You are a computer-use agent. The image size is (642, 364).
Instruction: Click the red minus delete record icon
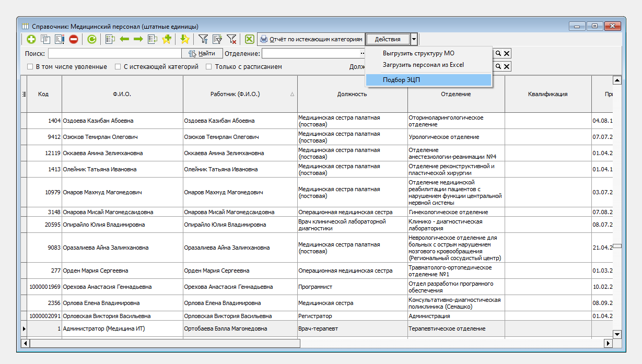tap(73, 39)
